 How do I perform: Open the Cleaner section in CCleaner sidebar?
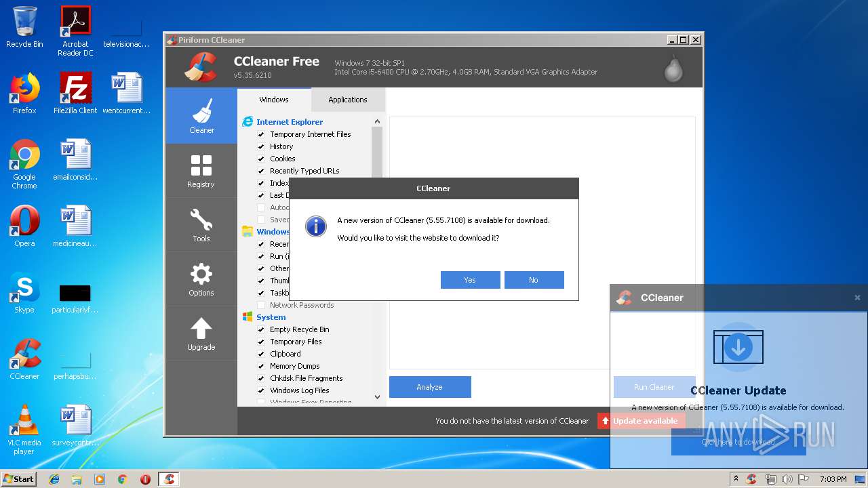click(x=201, y=115)
